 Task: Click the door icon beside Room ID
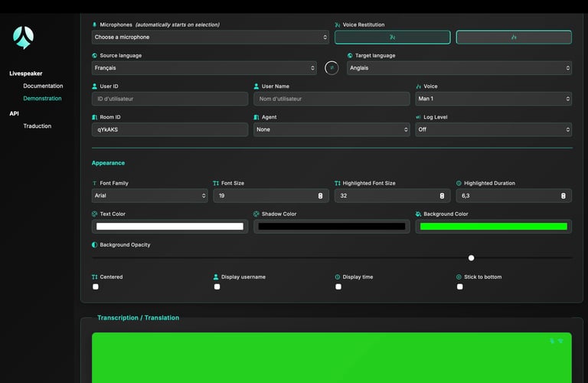[94, 117]
